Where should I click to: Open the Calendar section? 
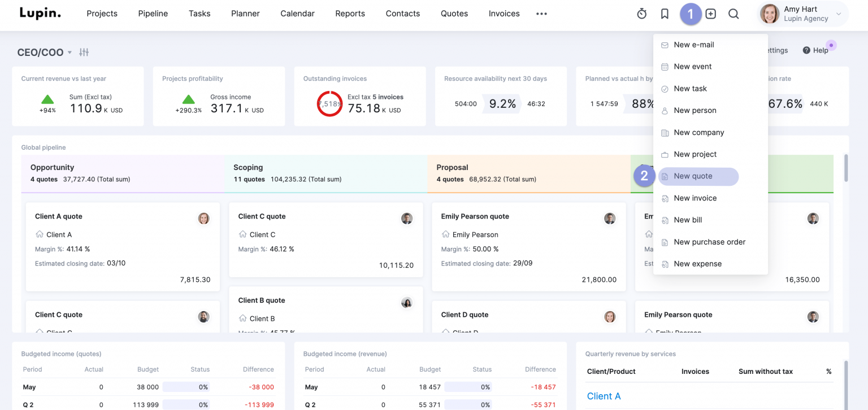coord(297,13)
